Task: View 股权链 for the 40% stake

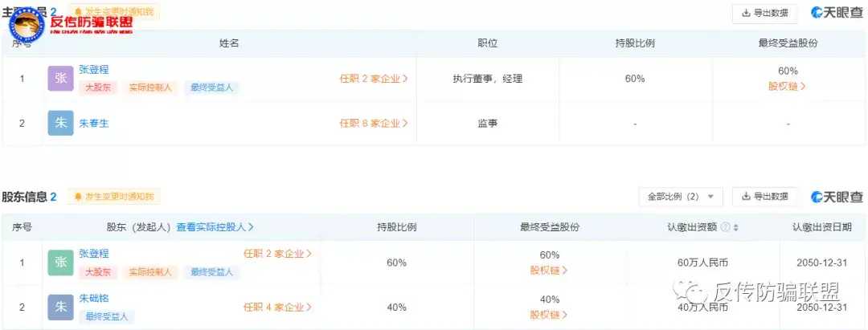Action: coord(549,315)
